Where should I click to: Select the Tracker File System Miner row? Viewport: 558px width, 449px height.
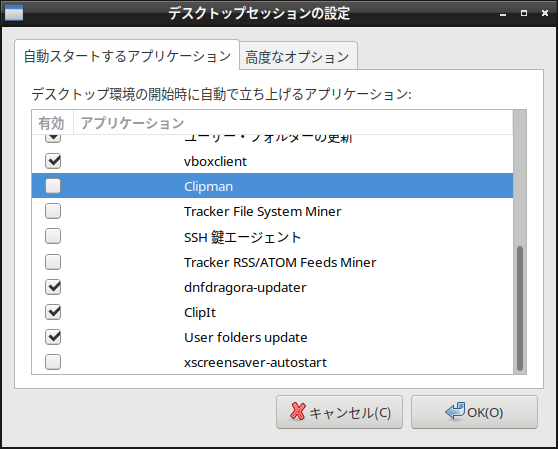pyautogui.click(x=272, y=211)
